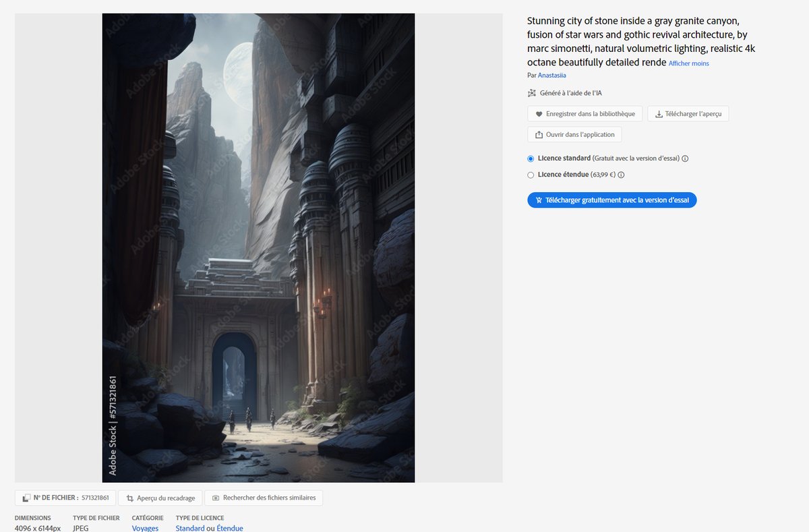The height and width of the screenshot is (532, 809).
Task: Select the Licence étendue radio option
Action: [531, 175]
